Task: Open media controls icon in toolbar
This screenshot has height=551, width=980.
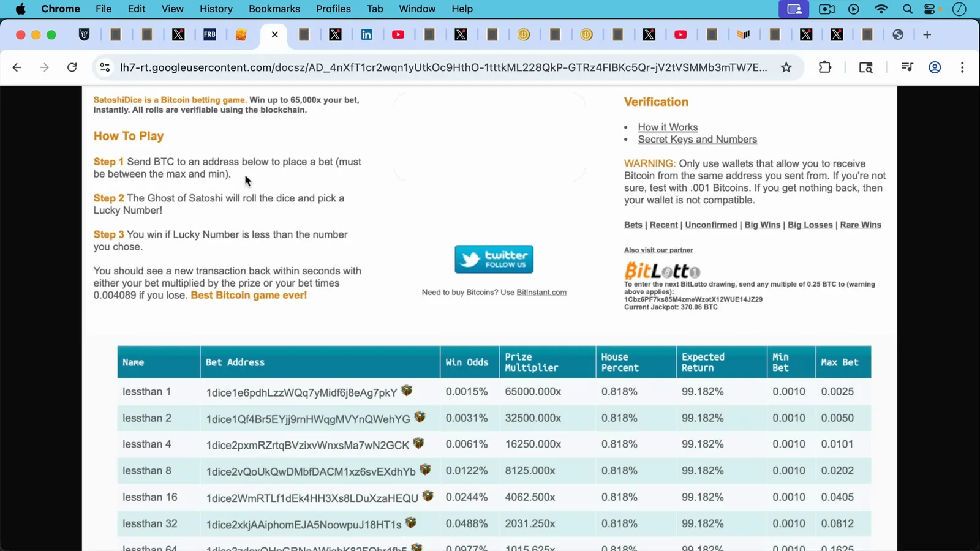Action: [x=907, y=67]
